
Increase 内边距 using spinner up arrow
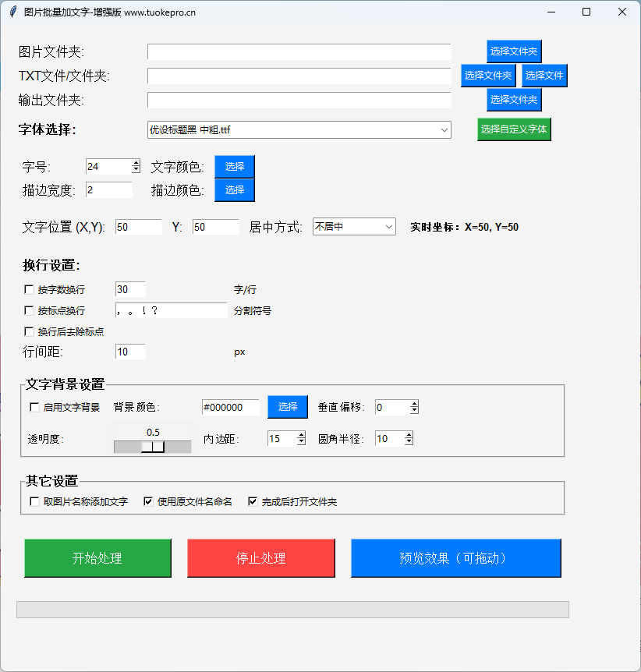[301, 435]
